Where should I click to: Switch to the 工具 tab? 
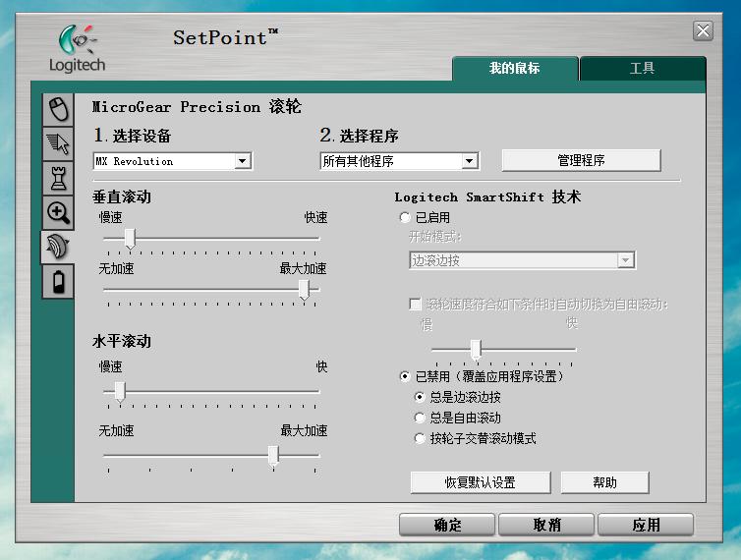pos(643,69)
